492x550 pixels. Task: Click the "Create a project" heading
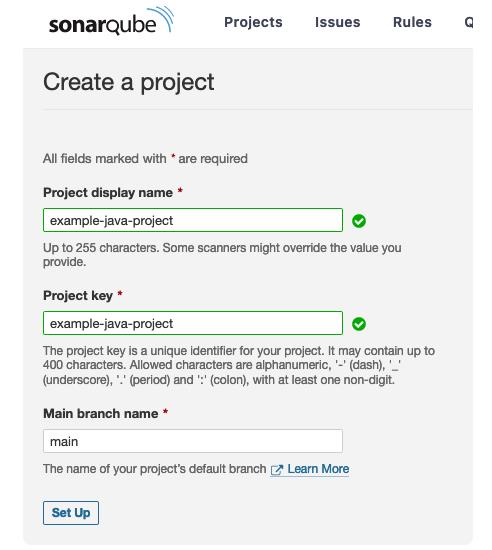128,82
